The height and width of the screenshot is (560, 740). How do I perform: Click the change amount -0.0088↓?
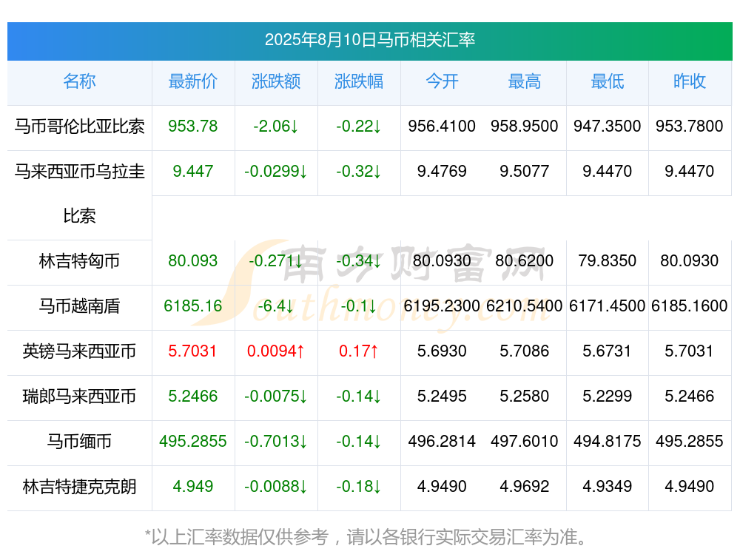point(276,487)
